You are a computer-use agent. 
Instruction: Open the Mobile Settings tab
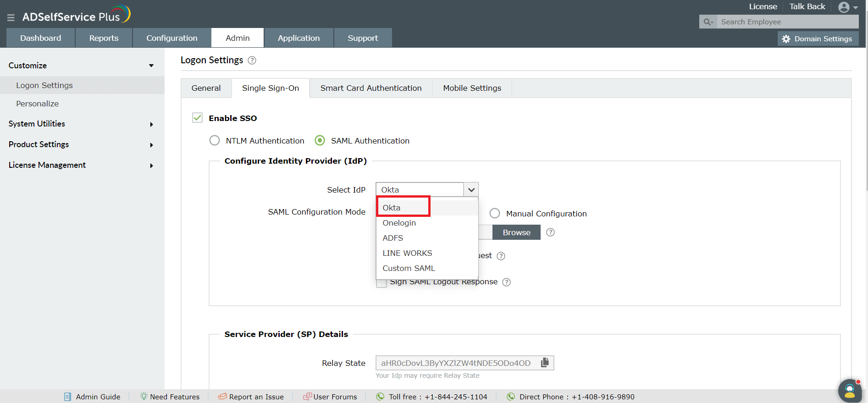pos(472,88)
